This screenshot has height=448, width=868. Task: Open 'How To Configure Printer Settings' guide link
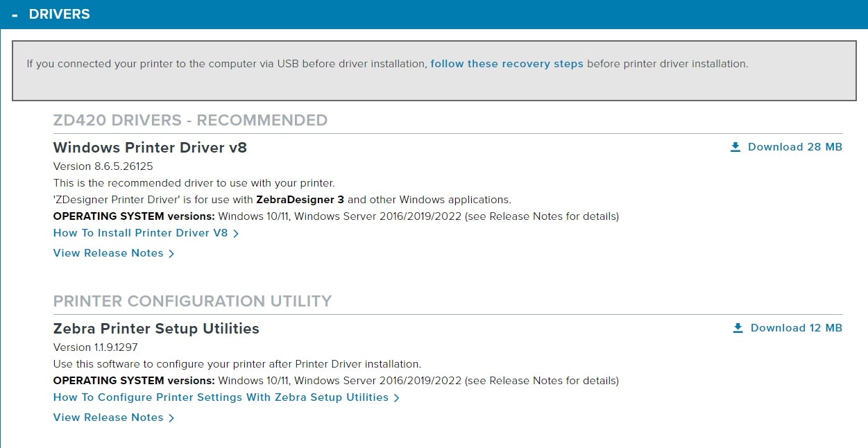pyautogui.click(x=221, y=397)
